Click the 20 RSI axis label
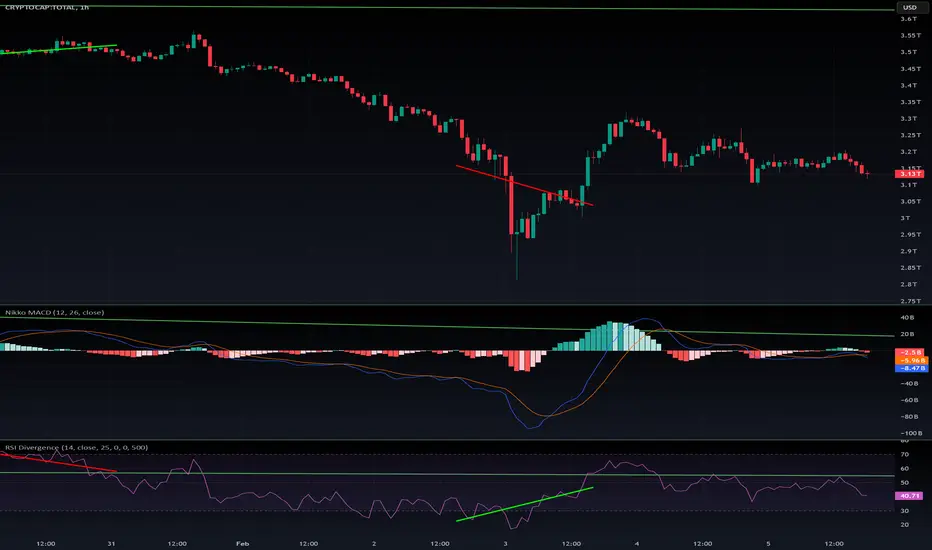Image resolution: width=932 pixels, height=550 pixels. 905,524
